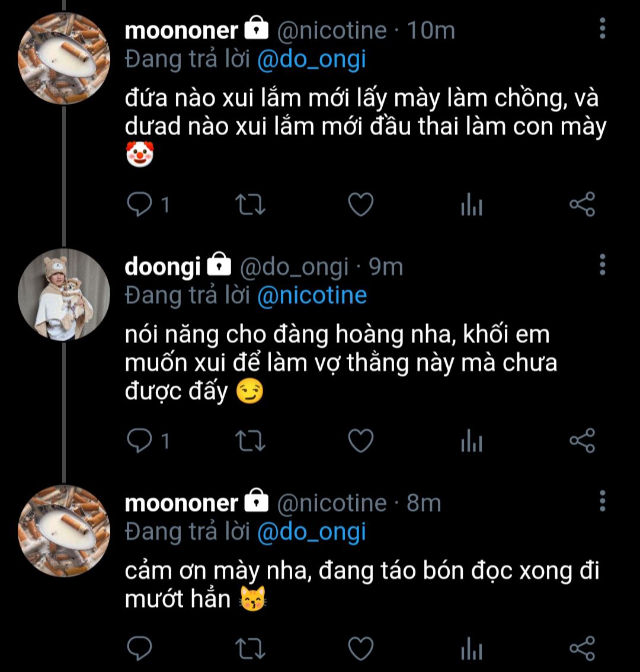Retweet doongi's tweet
640x672 pixels.
(250, 441)
